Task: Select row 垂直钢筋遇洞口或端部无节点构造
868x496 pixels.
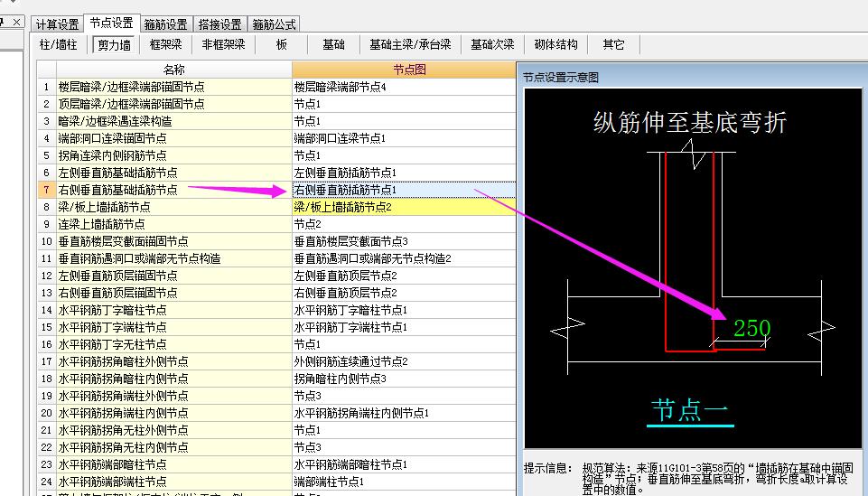Action: 173,258
